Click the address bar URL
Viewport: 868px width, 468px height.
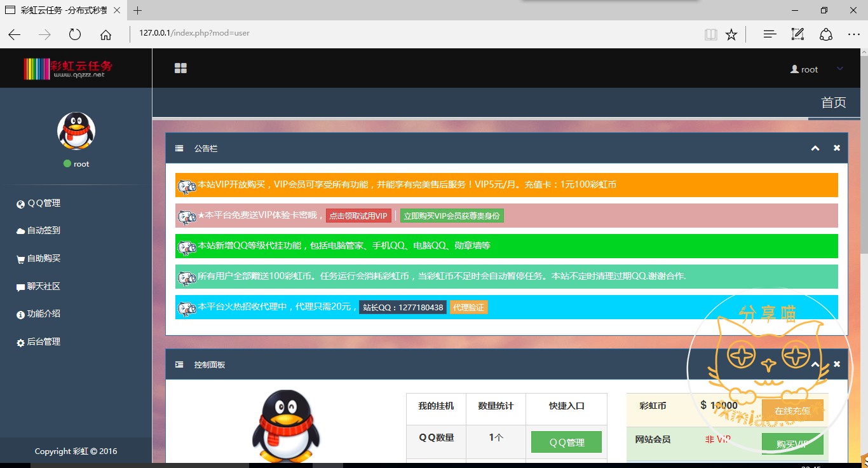[194, 33]
